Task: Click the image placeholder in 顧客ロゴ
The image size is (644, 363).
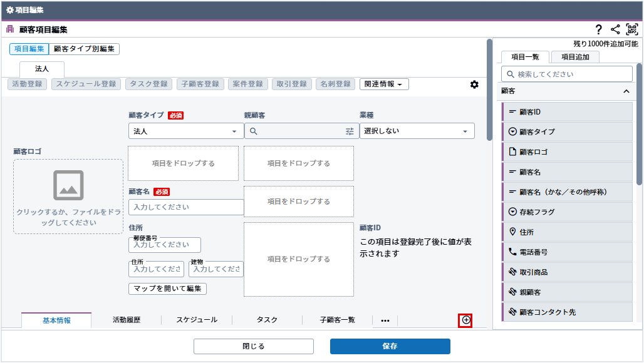Action: [x=68, y=185]
